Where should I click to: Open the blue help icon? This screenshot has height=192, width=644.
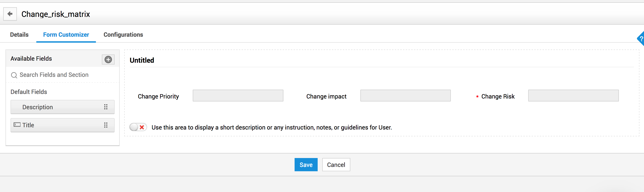(x=641, y=39)
